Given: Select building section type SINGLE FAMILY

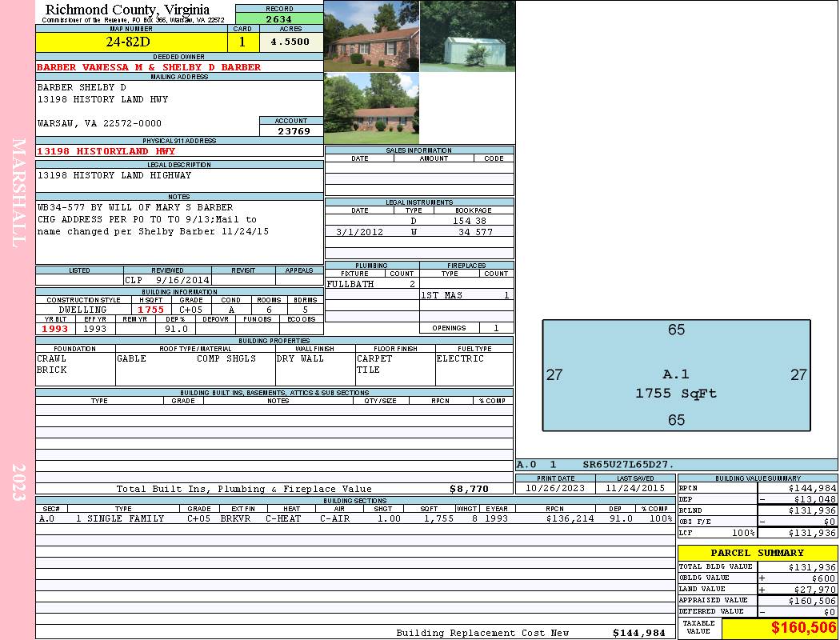Looking at the screenshot, I should tap(126, 518).
